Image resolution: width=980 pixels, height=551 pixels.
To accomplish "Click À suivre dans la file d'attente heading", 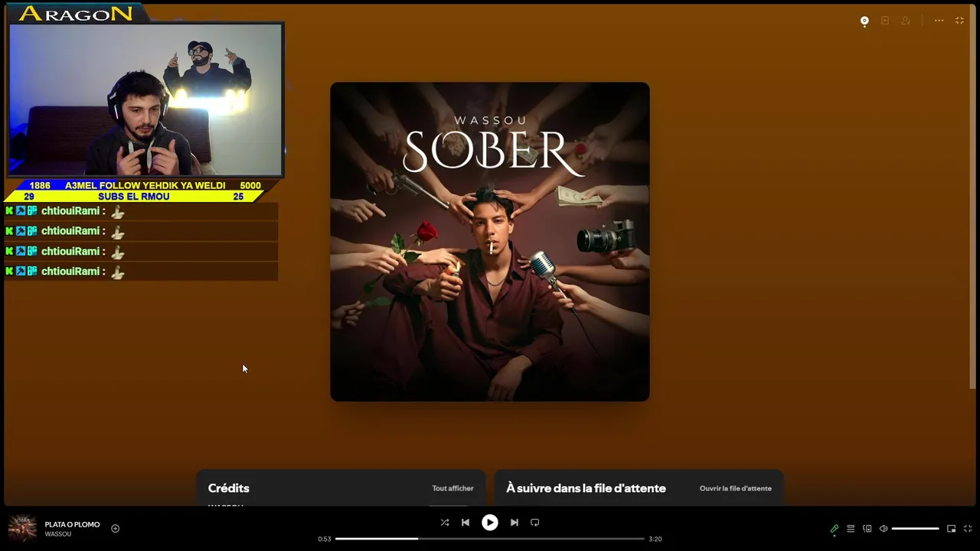I will tap(586, 488).
